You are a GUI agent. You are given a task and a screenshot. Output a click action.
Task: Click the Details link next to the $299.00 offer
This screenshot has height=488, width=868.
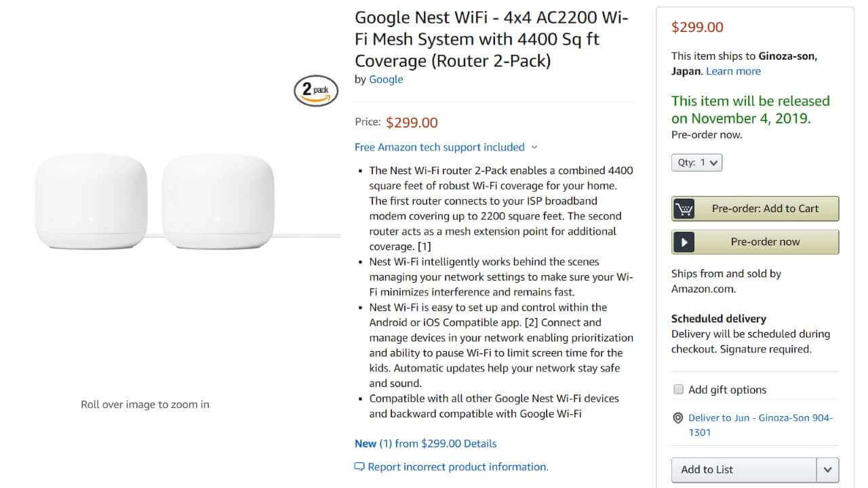480,443
